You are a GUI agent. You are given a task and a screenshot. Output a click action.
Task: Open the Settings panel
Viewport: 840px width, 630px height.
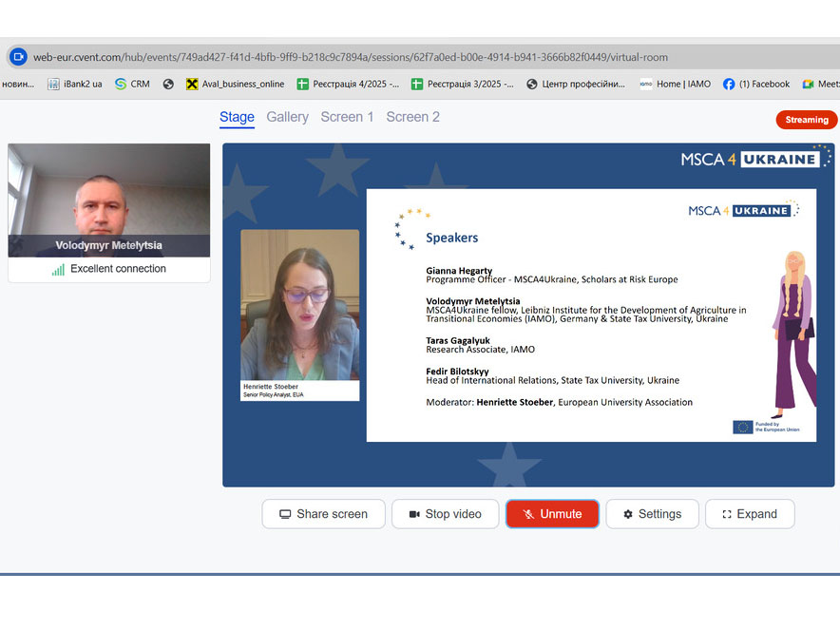tap(652, 514)
